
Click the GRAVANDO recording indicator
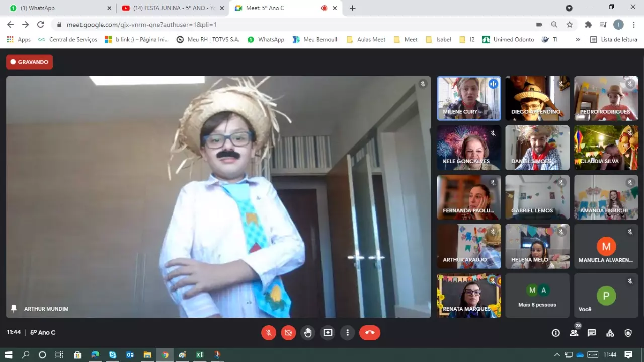click(29, 62)
